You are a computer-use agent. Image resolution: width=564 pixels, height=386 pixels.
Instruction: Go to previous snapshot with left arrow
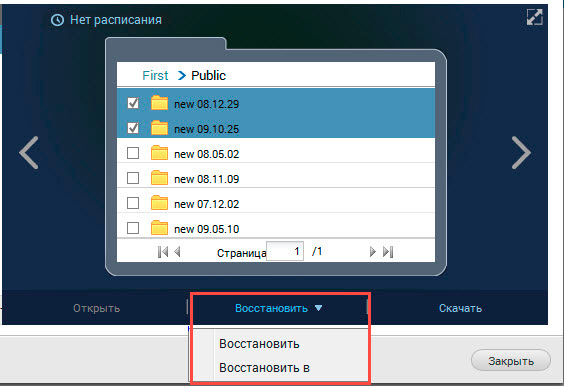click(29, 153)
